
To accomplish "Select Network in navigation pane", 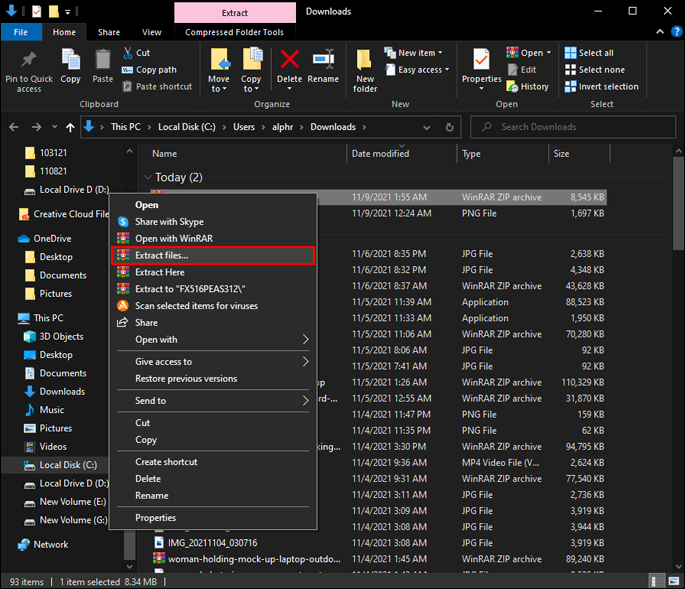I will pyautogui.click(x=51, y=544).
